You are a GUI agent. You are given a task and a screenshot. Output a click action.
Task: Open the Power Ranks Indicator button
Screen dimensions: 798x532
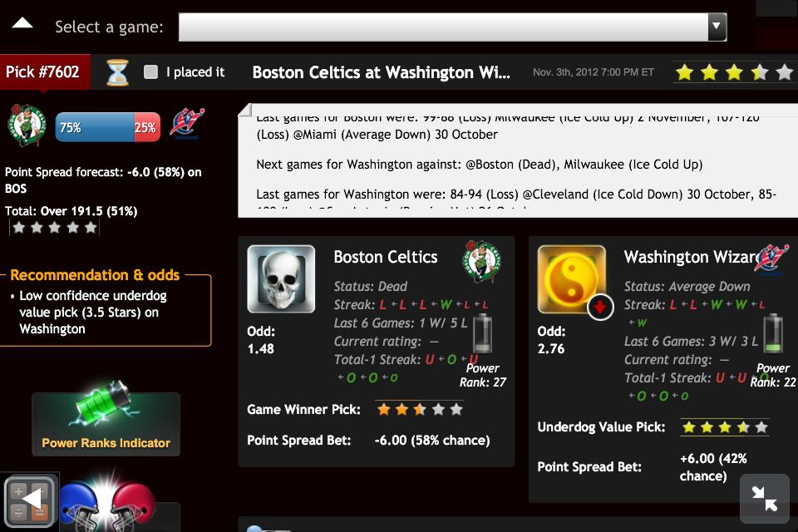coord(106,424)
